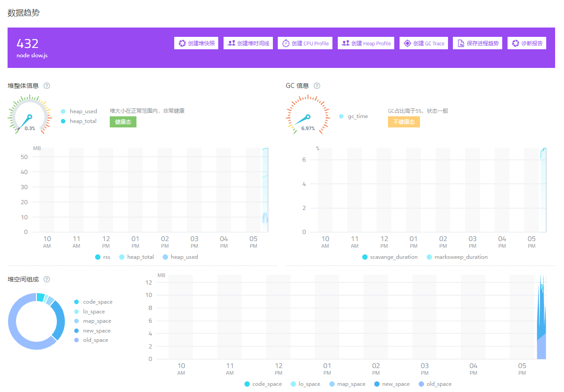564x392 pixels.
Task: Click the 创建 GC Trace button
Action: [x=424, y=43]
